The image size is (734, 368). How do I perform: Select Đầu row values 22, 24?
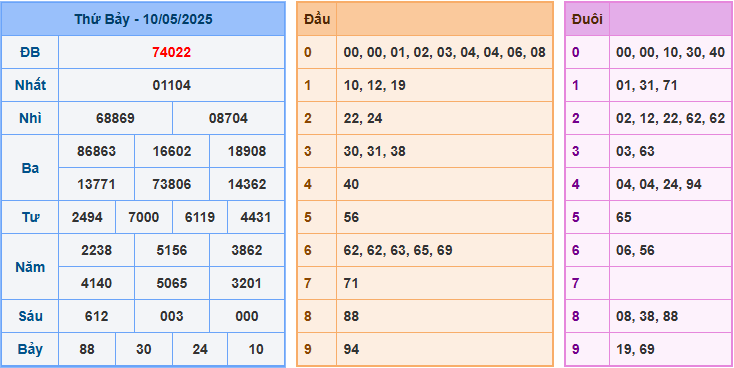[363, 118]
